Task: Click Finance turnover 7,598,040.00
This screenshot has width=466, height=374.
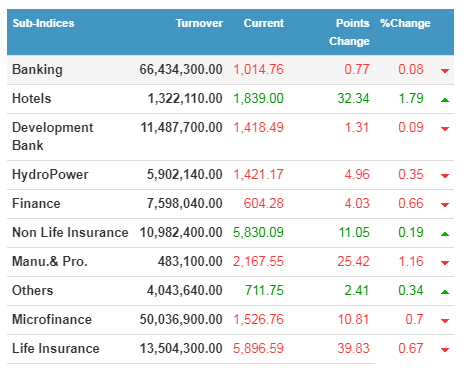Action: [185, 203]
